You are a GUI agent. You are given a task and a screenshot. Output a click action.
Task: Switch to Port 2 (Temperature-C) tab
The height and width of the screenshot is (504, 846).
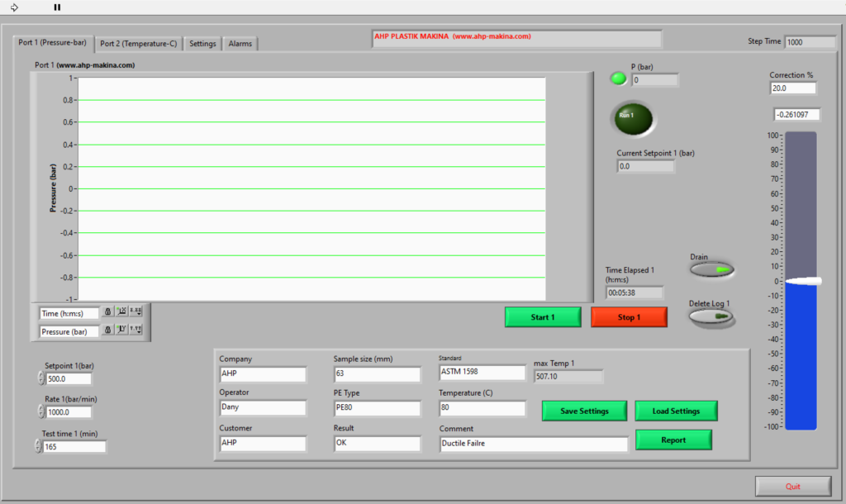coord(139,44)
